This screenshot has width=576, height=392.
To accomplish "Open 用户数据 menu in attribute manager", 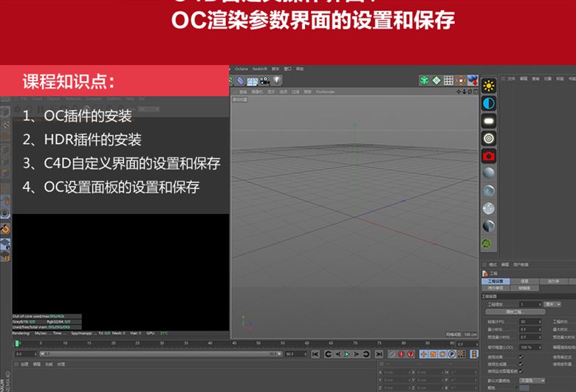I will (x=521, y=264).
